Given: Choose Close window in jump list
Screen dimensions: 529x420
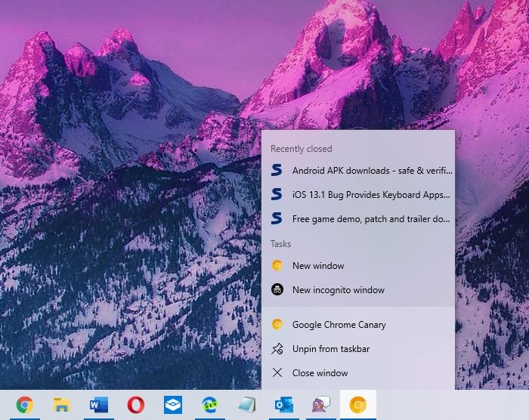Looking at the screenshot, I should (358, 372).
